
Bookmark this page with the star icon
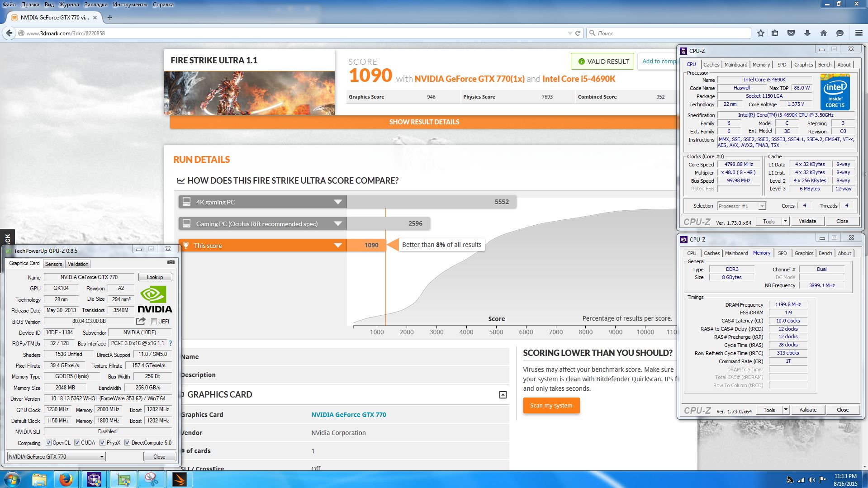[x=761, y=33]
